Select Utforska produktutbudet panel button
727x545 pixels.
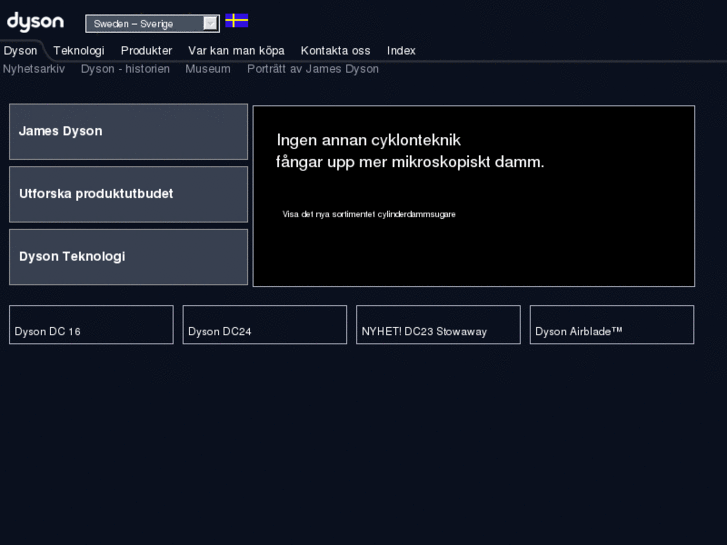[128, 194]
